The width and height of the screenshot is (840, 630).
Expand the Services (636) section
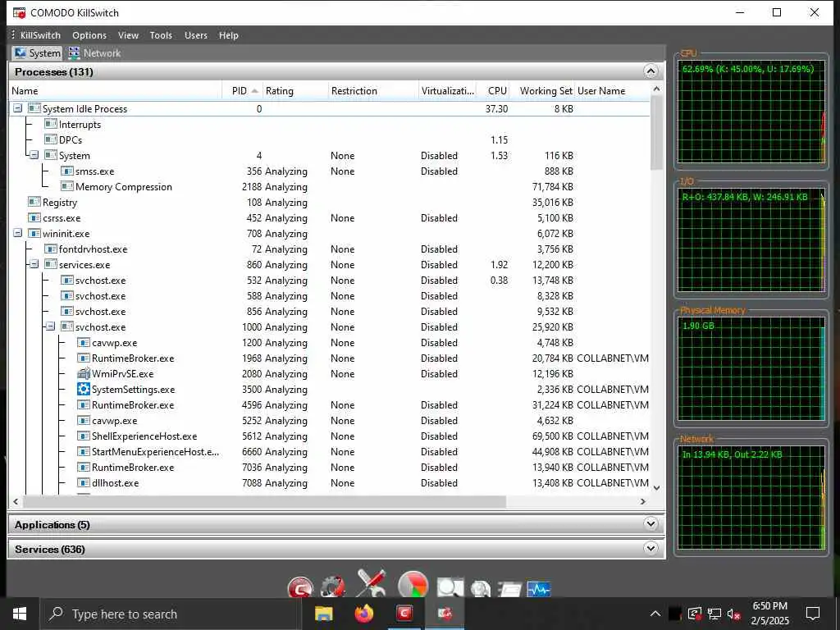pos(651,548)
